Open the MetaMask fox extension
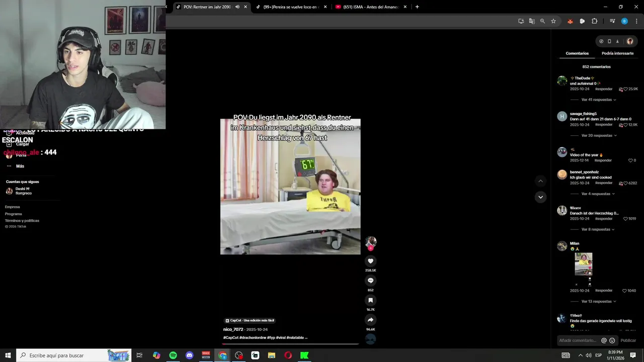Viewport: 644px width, 362px height. coord(570,21)
